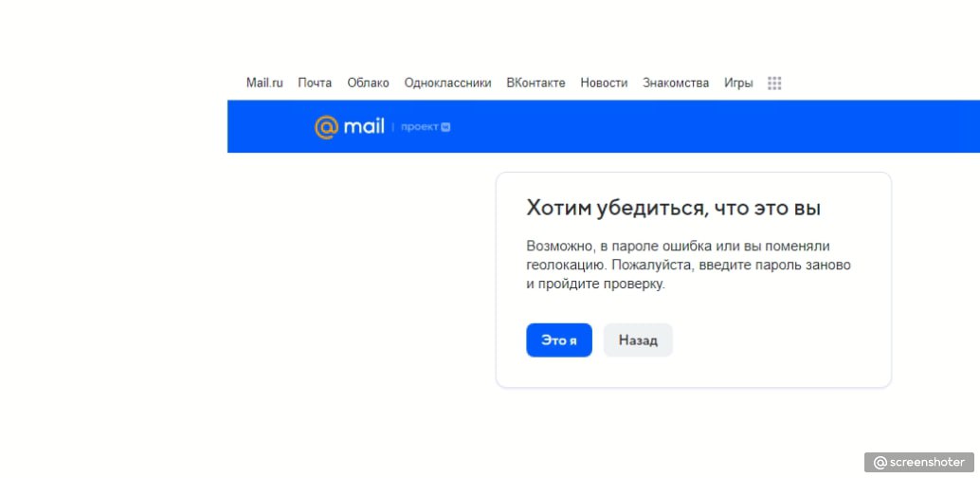980x478 pixels.
Task: Open the all-projects grid icon
Action: click(774, 83)
